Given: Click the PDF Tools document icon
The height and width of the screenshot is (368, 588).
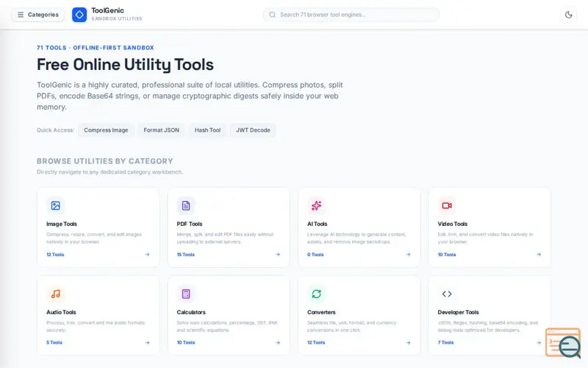Looking at the screenshot, I should [186, 205].
